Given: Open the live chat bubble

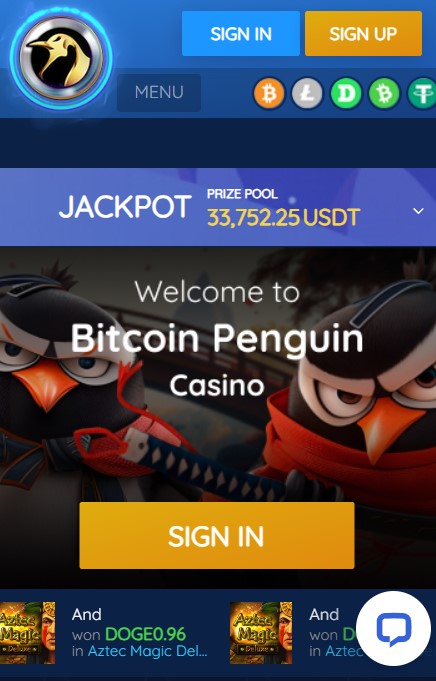Looking at the screenshot, I should 393,628.
